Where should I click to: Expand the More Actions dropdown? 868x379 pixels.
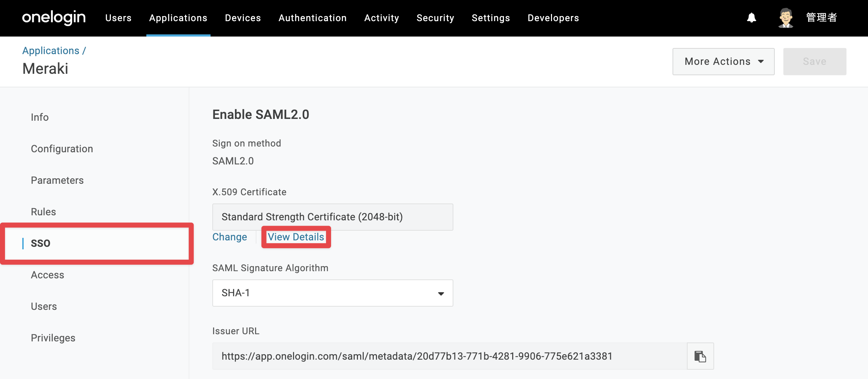click(x=723, y=62)
